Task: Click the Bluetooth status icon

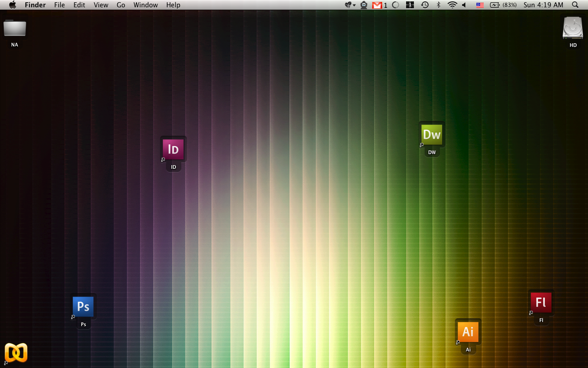Action: point(438,5)
